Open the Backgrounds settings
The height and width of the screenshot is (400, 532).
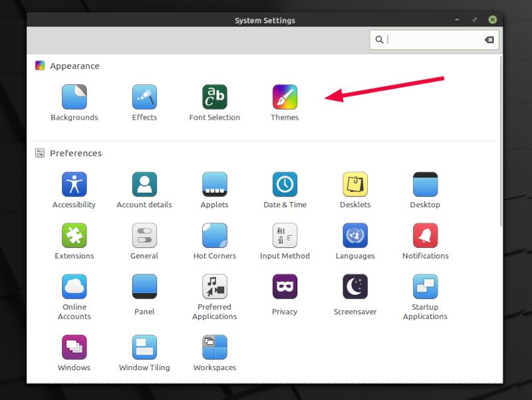pyautogui.click(x=73, y=96)
